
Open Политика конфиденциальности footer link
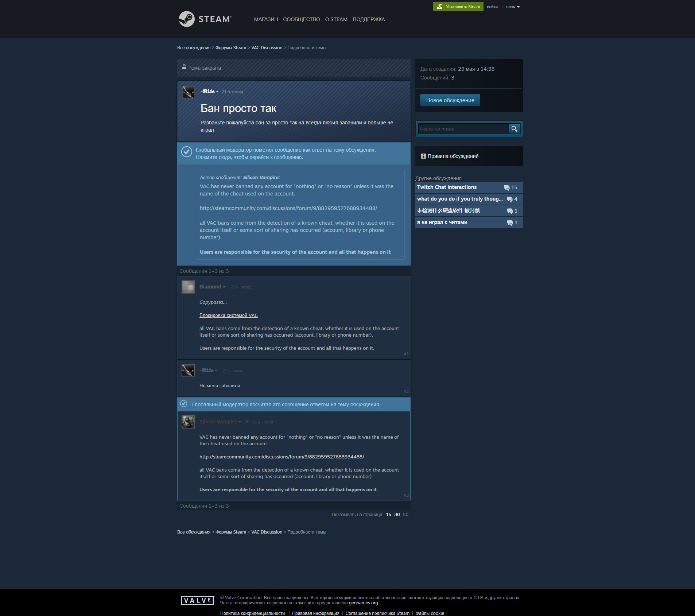[x=252, y=613]
